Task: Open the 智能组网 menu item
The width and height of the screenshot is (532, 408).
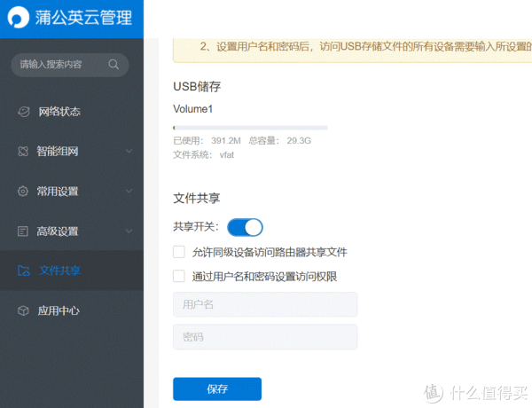Action: pyautogui.click(x=72, y=152)
